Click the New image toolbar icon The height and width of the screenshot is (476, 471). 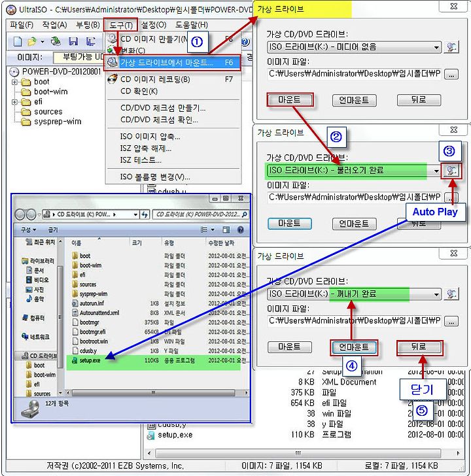18,42
